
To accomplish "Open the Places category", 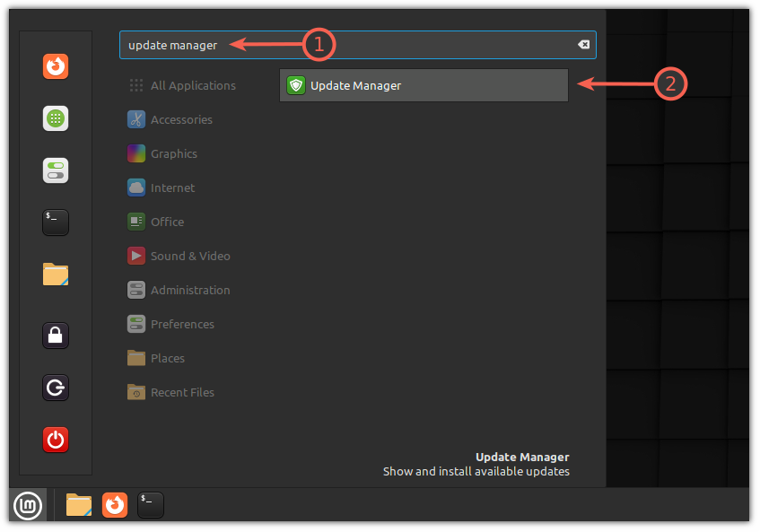I will (156, 358).
